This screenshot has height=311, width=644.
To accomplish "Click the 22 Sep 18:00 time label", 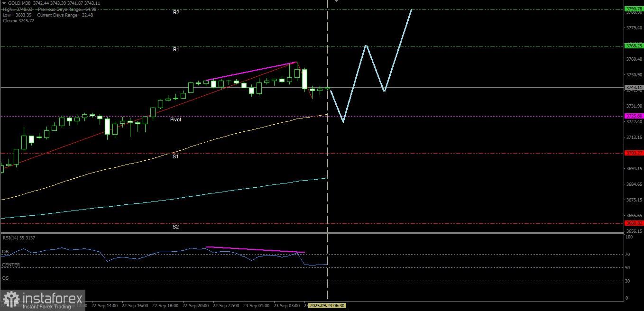I will [x=165, y=306].
